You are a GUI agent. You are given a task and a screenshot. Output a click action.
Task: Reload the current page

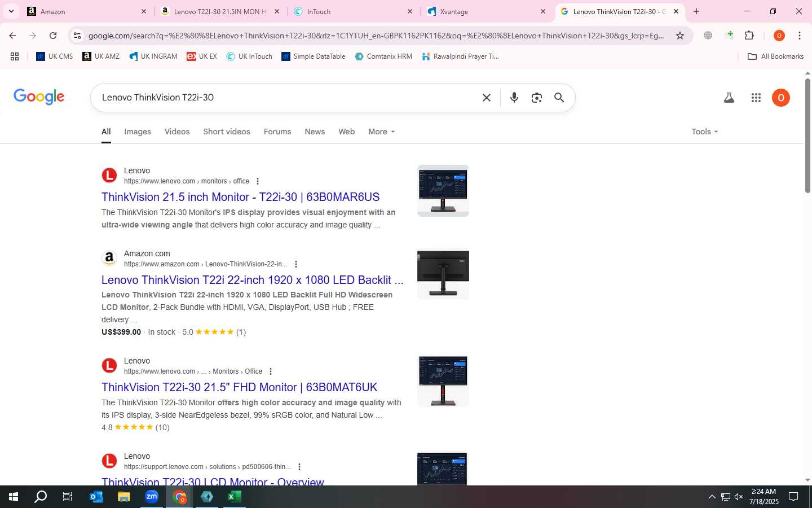point(53,36)
